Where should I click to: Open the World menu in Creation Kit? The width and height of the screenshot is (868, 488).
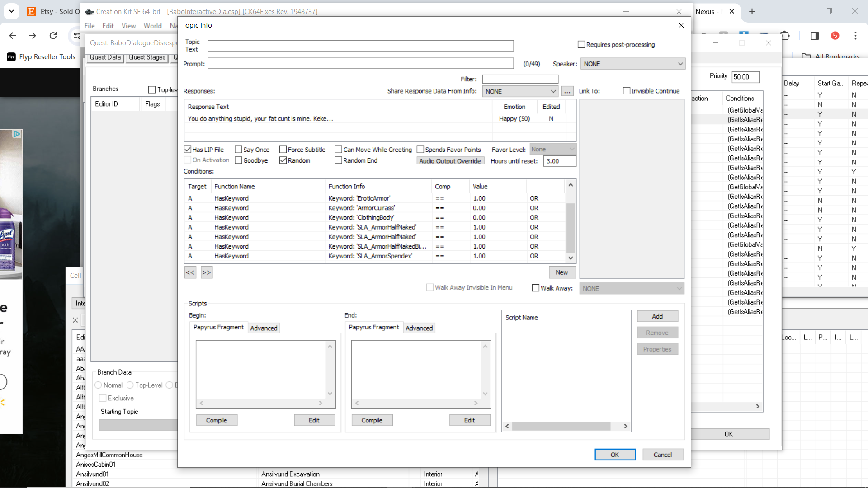[152, 26]
